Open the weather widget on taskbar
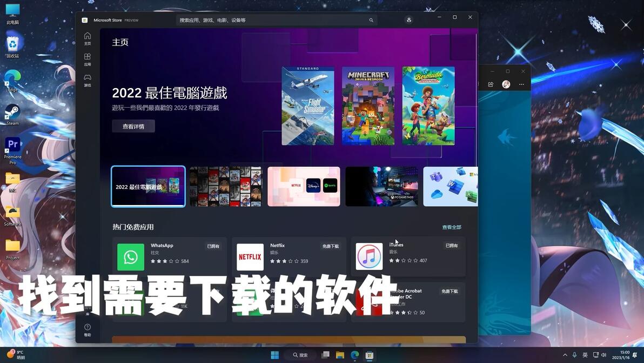 click(16, 354)
